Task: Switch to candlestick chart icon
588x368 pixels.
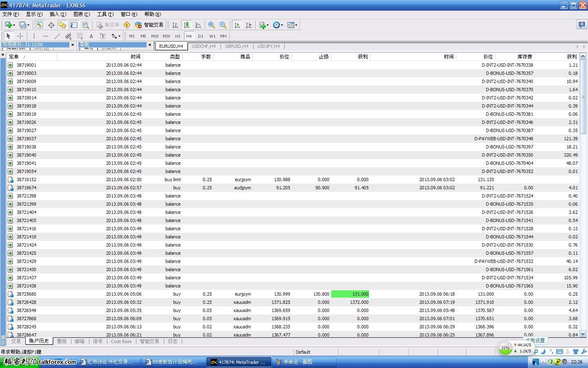Action: coord(187,25)
